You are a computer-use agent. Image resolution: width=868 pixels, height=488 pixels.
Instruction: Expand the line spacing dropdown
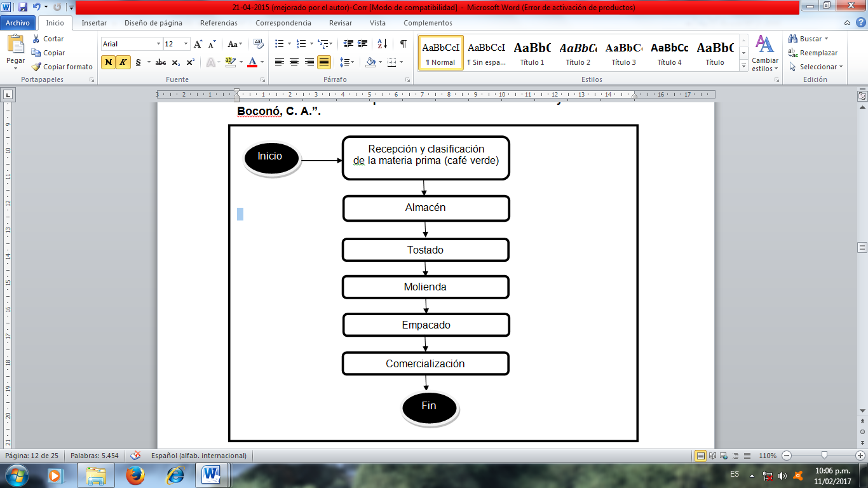tap(351, 62)
